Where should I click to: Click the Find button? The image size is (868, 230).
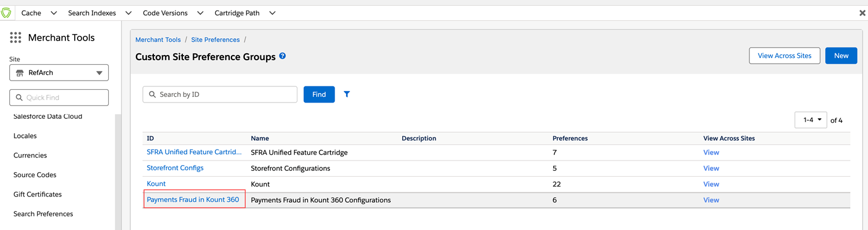click(x=319, y=94)
